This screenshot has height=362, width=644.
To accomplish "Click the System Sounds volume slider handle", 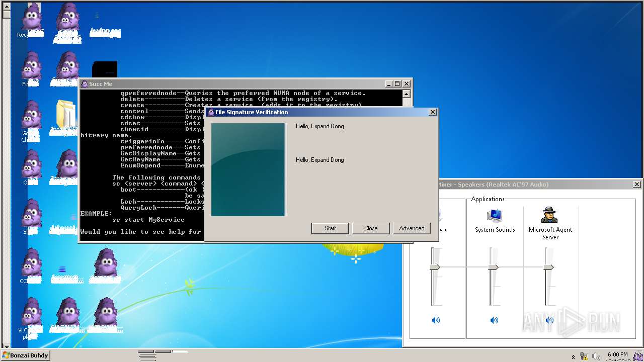I will pos(494,267).
